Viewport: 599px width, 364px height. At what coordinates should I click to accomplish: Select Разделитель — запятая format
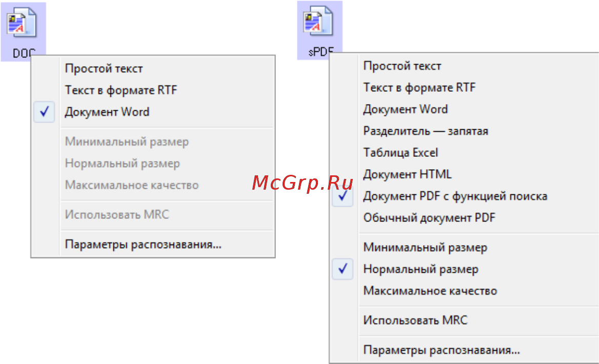click(464, 131)
